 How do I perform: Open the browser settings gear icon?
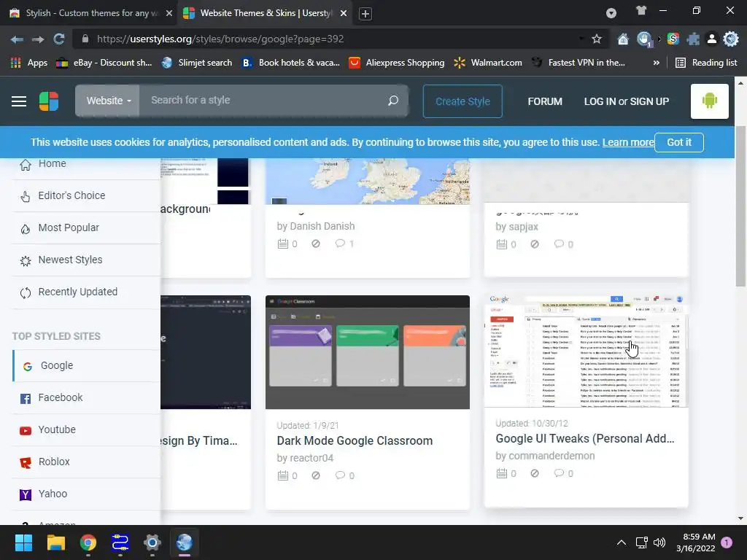(731, 39)
